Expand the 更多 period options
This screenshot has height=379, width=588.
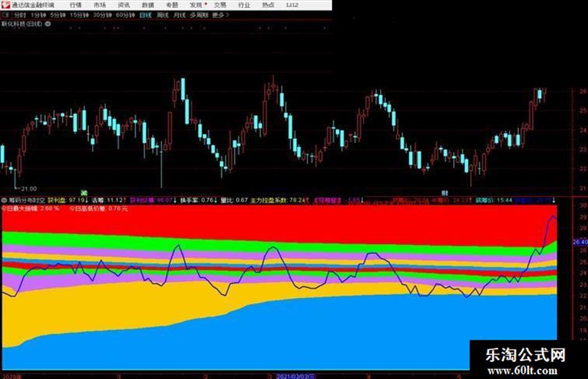(x=220, y=15)
